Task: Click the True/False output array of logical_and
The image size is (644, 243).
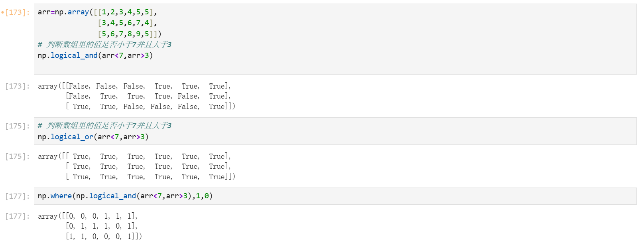Action: 136,96
